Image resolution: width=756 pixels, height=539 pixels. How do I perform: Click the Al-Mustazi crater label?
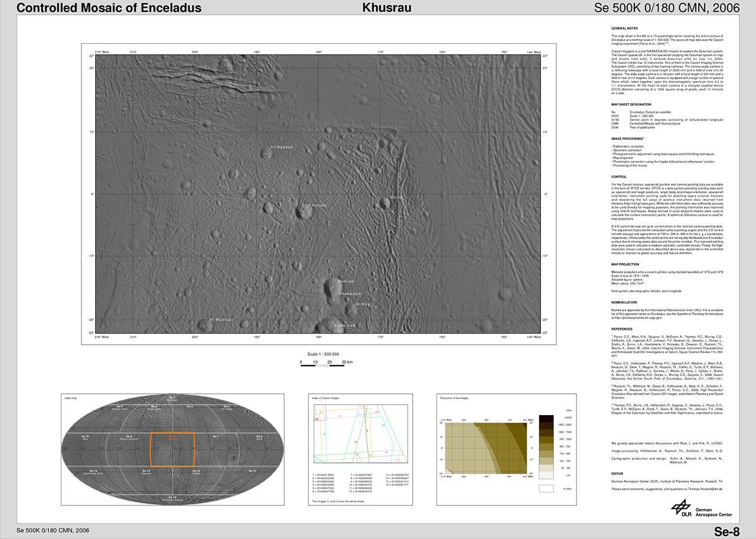(221, 319)
